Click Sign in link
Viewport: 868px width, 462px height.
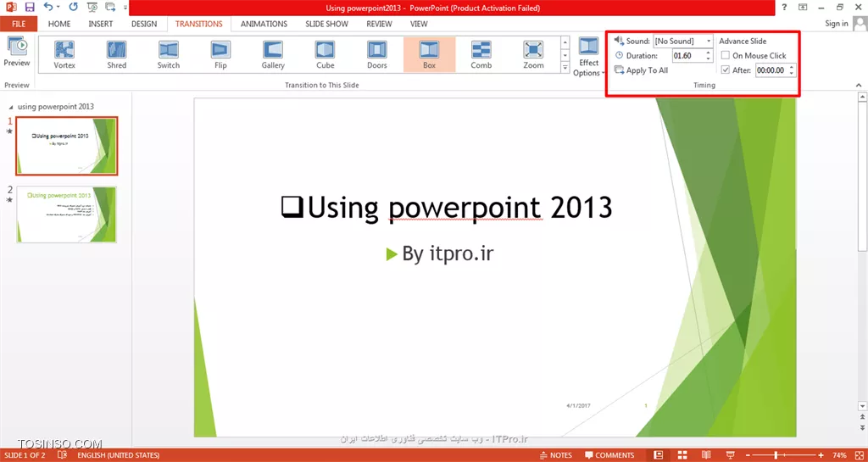tap(837, 23)
